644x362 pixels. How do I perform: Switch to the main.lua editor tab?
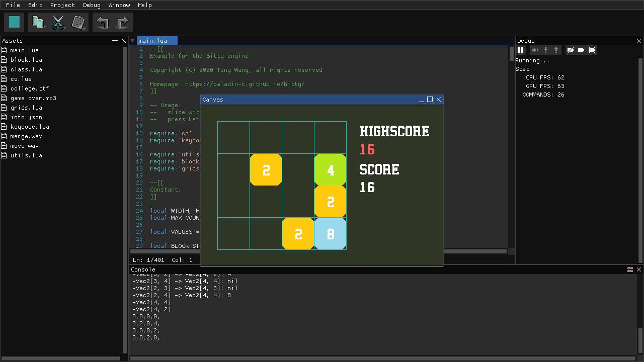click(x=156, y=40)
